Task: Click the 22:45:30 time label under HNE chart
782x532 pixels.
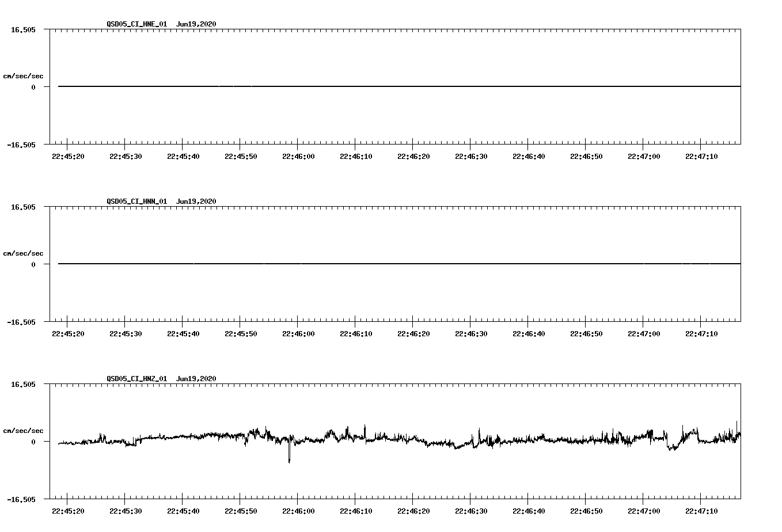Action: point(126,157)
